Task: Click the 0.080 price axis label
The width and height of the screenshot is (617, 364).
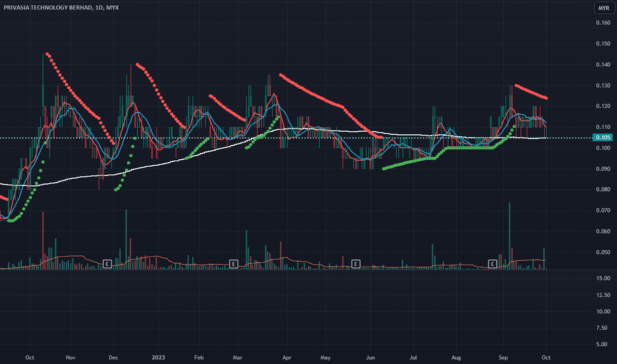Action: [x=603, y=189]
